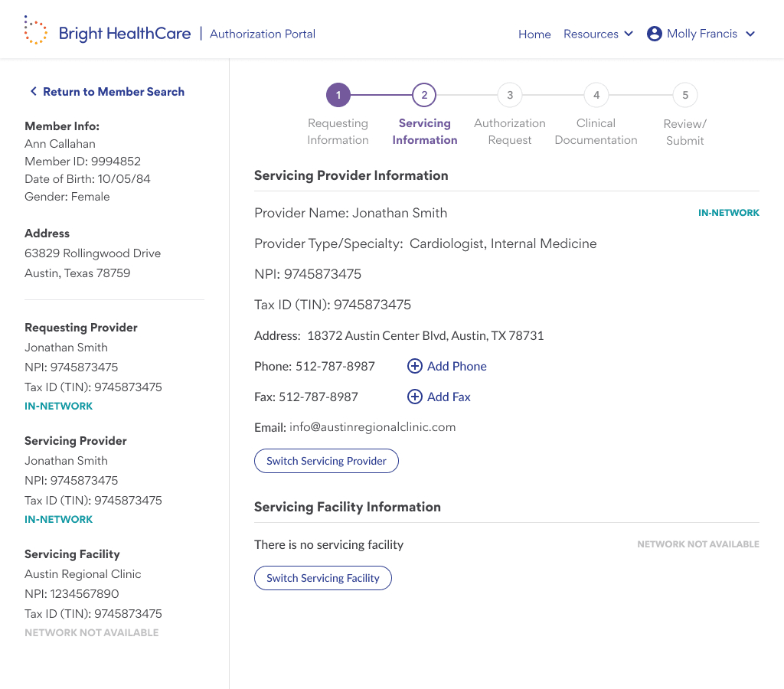Screen dimensions: 784x689
Task: Open the Molly Francis account dropdown arrow
Action: click(750, 34)
